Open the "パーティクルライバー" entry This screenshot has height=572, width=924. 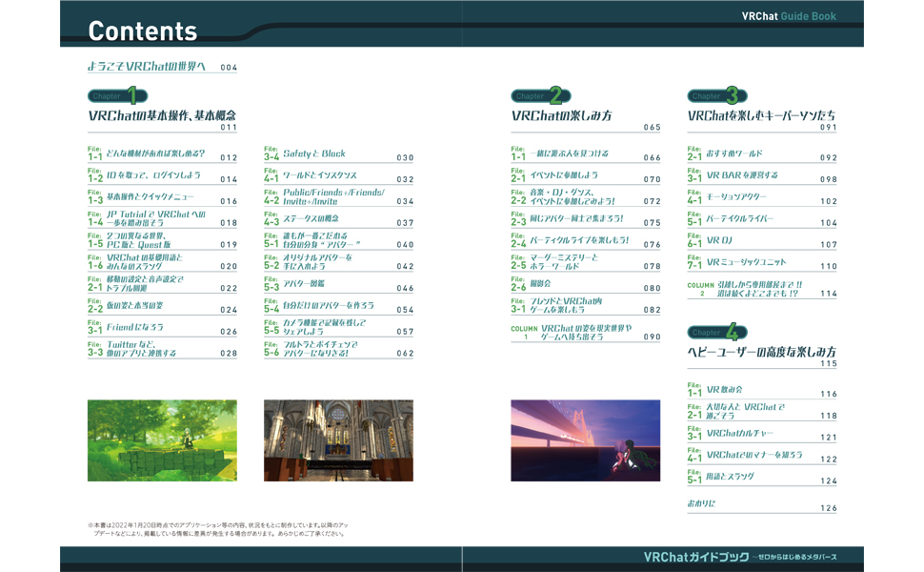pyautogui.click(x=739, y=218)
